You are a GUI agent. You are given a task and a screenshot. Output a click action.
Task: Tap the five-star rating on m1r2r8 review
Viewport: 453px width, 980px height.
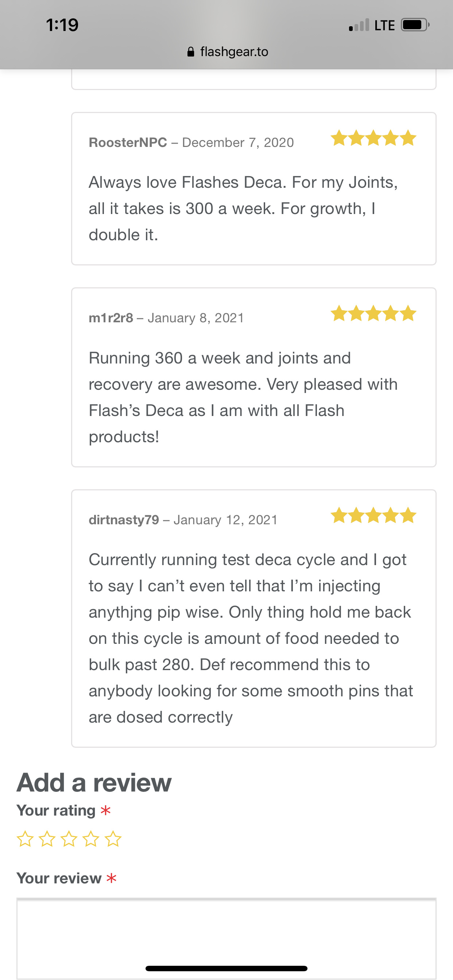pyautogui.click(x=373, y=314)
